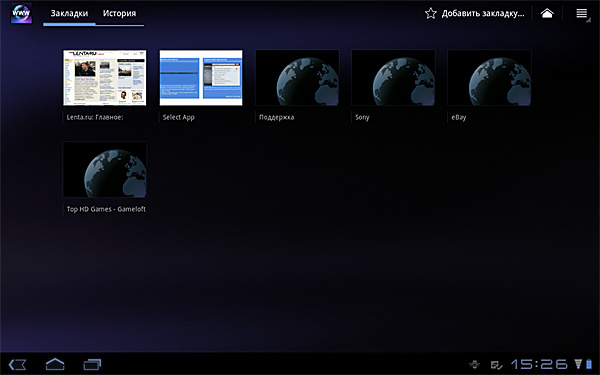The width and height of the screenshot is (600, 375).
Task: Tap the USB debugging status icon
Action: click(x=474, y=364)
